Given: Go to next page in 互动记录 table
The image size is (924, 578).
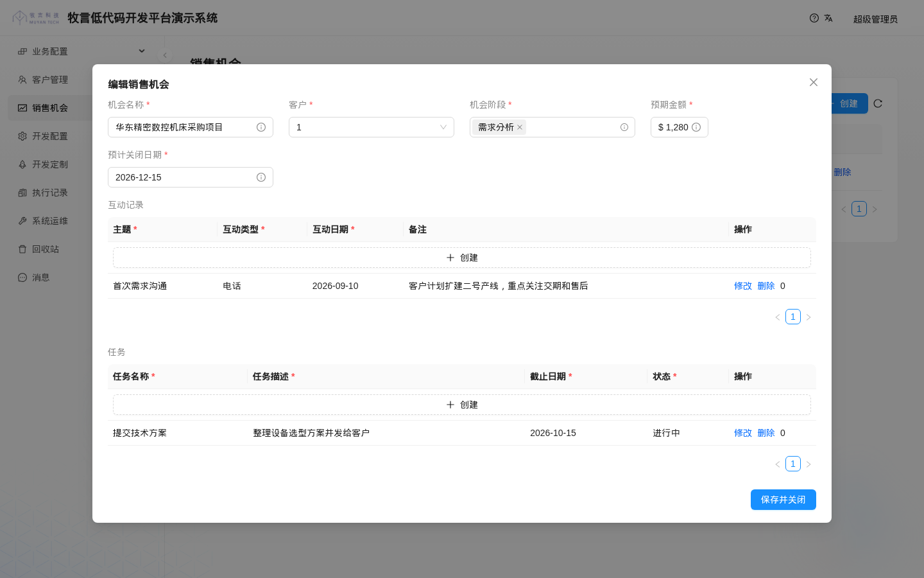Looking at the screenshot, I should (x=809, y=317).
